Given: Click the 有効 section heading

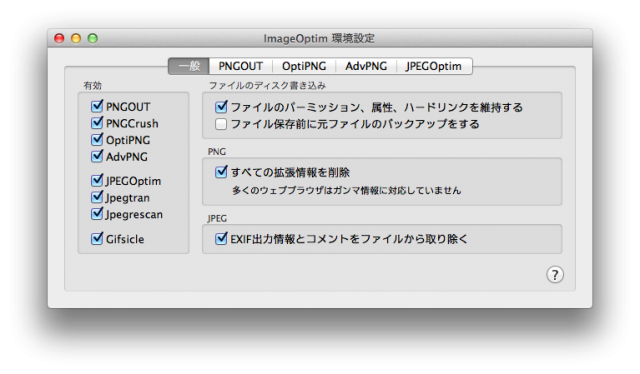Looking at the screenshot, I should (92, 85).
